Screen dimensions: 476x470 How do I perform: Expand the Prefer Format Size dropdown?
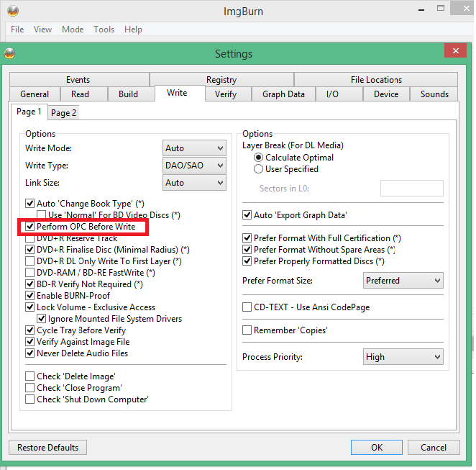[403, 281]
